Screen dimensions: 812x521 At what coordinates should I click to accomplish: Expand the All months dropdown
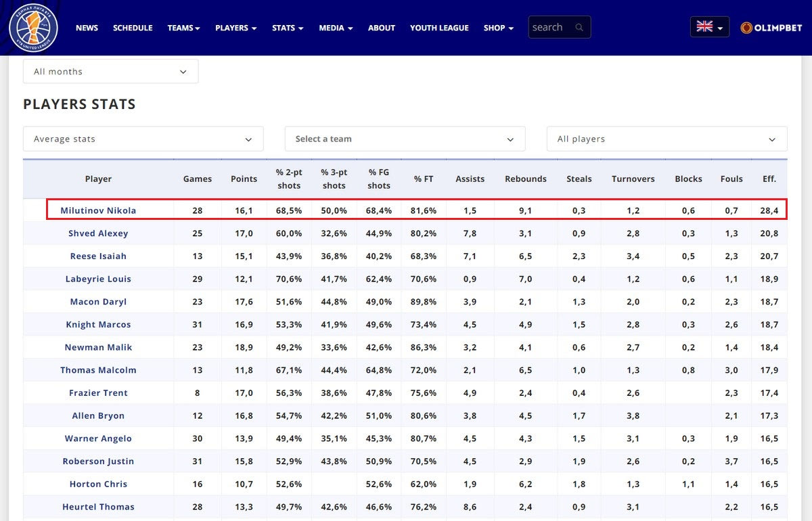point(110,72)
